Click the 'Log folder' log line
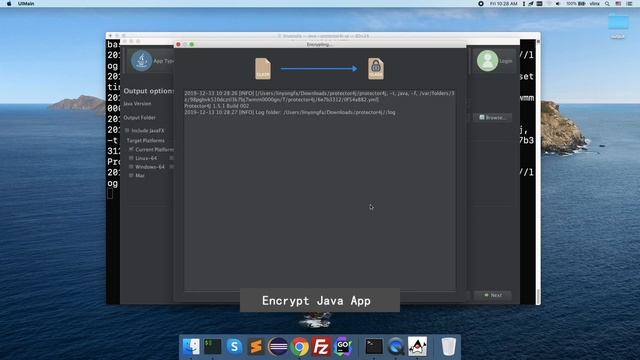This screenshot has height=360, width=640. (289, 112)
